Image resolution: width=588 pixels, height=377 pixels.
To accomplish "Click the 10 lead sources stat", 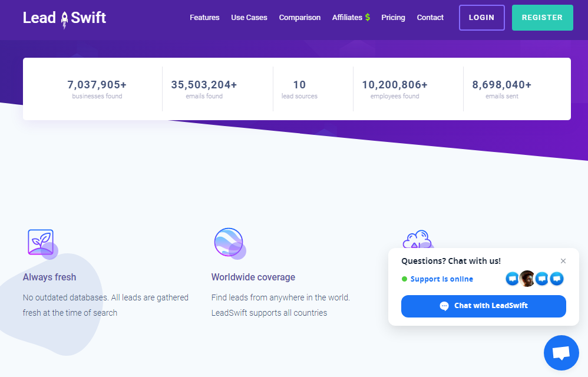I will coord(299,89).
